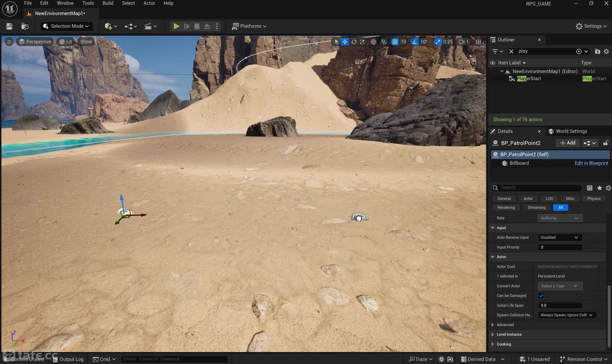The width and height of the screenshot is (612, 364).
Task: Toggle rotation angle snapping
Action: pos(414,42)
